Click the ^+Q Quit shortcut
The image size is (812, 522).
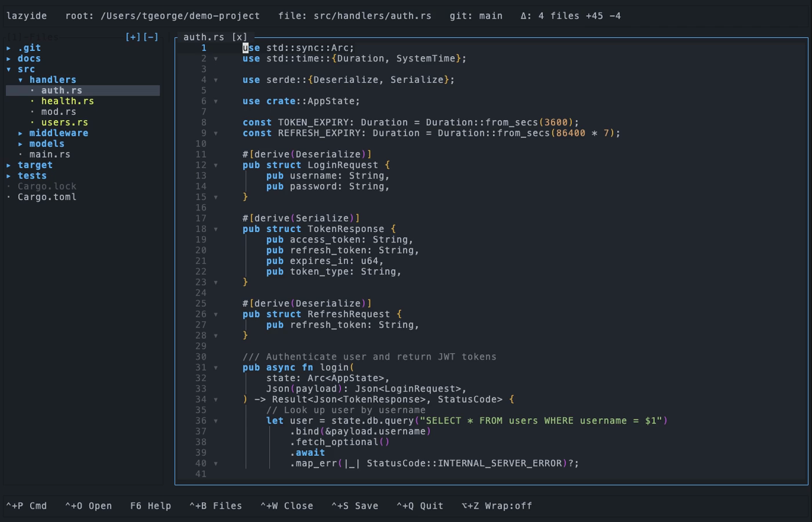coord(419,506)
